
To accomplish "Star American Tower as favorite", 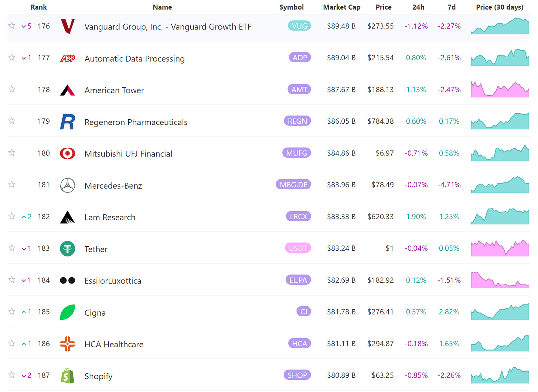I will pyautogui.click(x=12, y=89).
